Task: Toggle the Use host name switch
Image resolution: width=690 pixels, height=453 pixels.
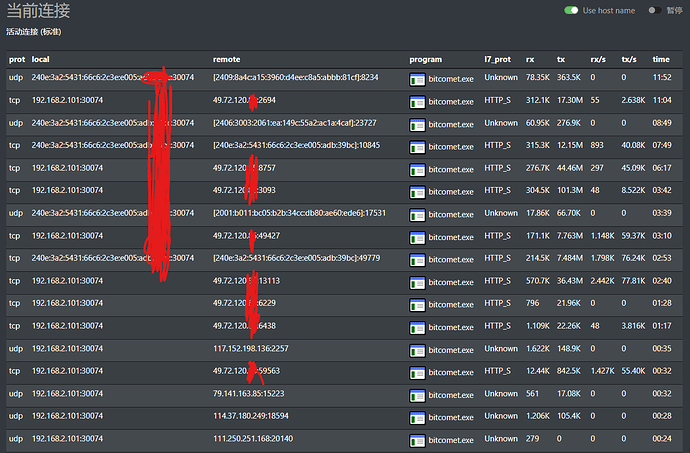Action: coord(571,10)
